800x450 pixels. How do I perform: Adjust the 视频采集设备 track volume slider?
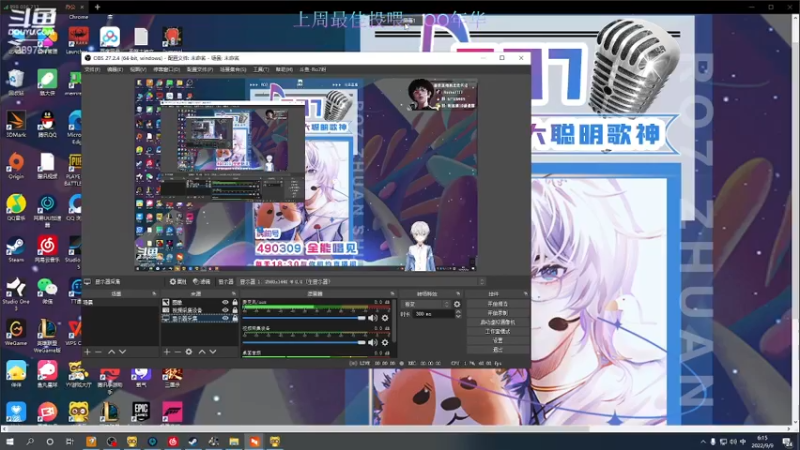point(305,342)
